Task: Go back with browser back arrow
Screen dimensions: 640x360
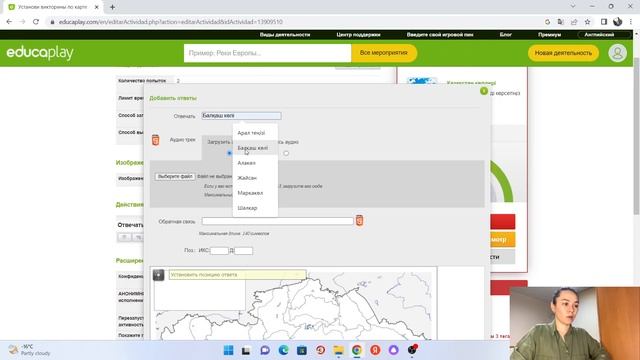Action: [x=9, y=22]
